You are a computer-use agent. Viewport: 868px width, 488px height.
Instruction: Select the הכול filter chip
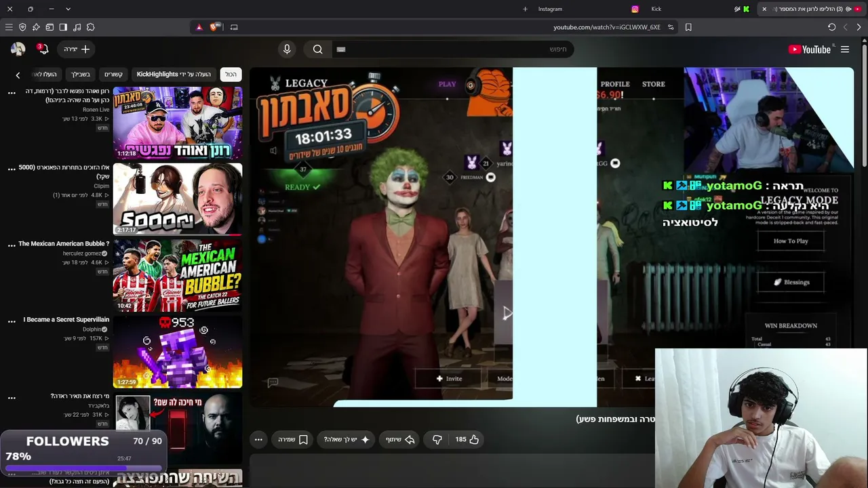pos(231,74)
